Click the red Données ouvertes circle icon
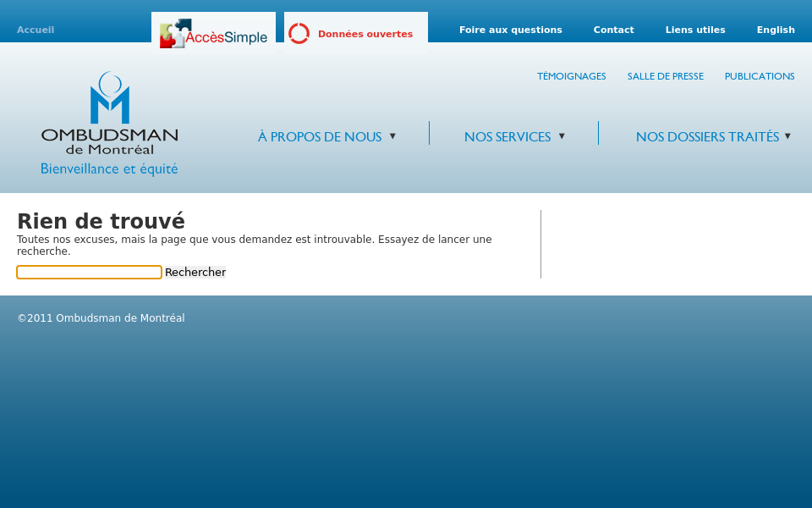This screenshot has width=812, height=508. click(x=299, y=34)
